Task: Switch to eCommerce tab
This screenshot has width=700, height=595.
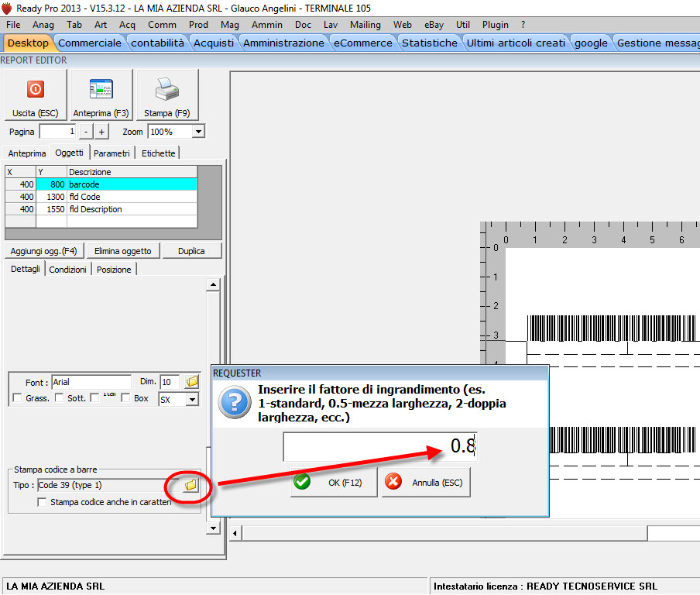Action: tap(363, 43)
